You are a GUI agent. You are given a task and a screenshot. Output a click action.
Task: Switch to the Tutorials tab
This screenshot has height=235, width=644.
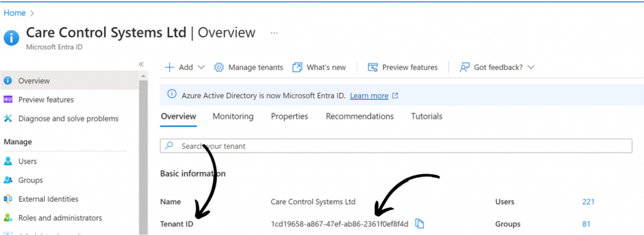coord(427,116)
